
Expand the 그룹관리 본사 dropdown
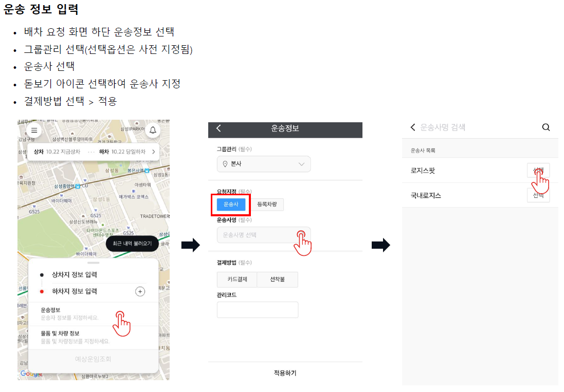[x=264, y=164]
